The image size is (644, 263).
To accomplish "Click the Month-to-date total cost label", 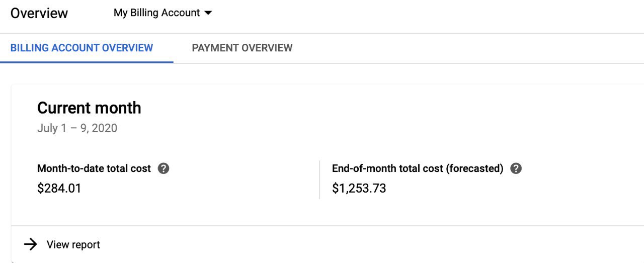I will (x=94, y=168).
